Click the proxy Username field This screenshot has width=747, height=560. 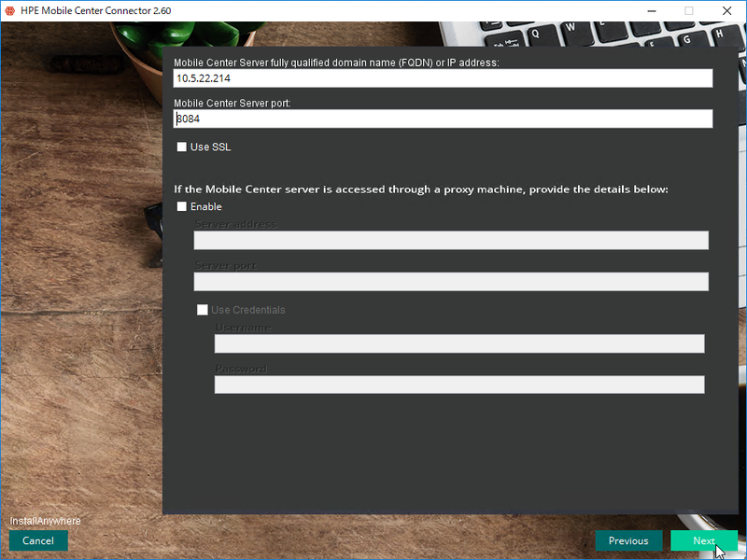pyautogui.click(x=459, y=344)
